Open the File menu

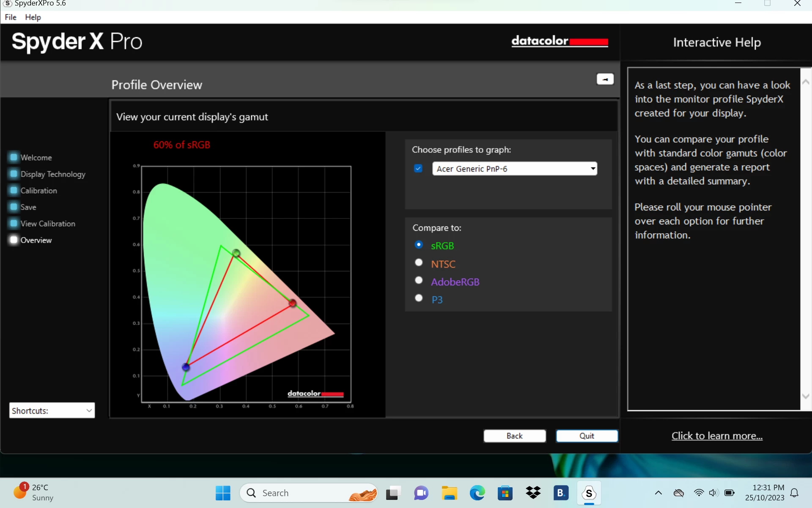[x=11, y=17]
